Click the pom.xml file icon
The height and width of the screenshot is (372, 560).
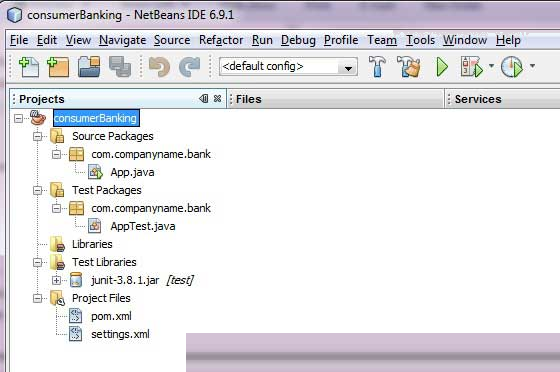pos(75,316)
